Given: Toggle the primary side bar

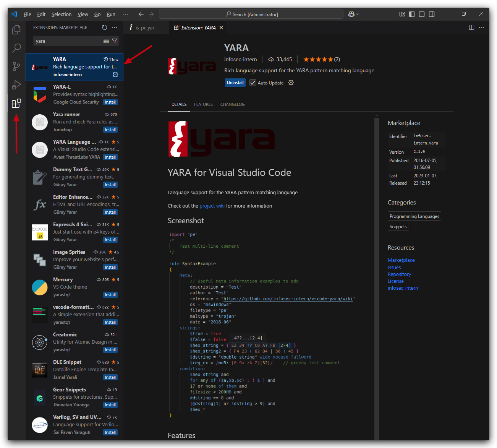Looking at the screenshot, I should tap(412, 14).
